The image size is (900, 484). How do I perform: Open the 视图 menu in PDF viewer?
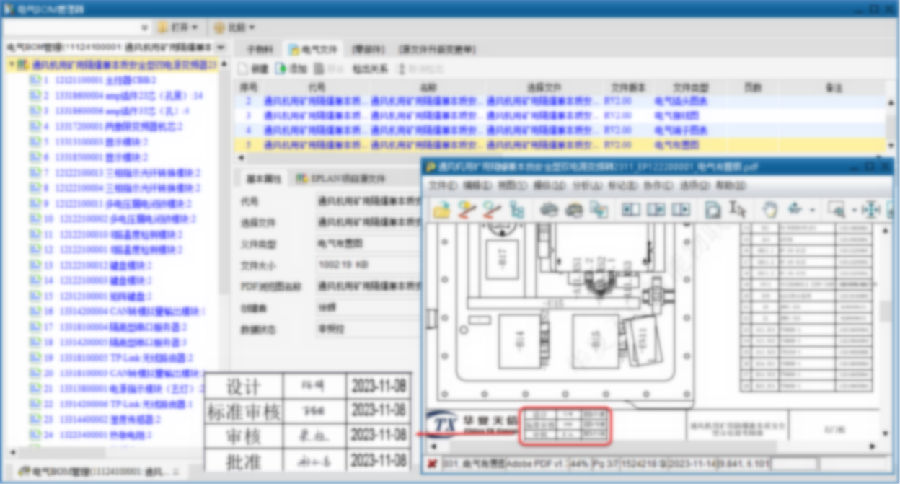(512, 185)
